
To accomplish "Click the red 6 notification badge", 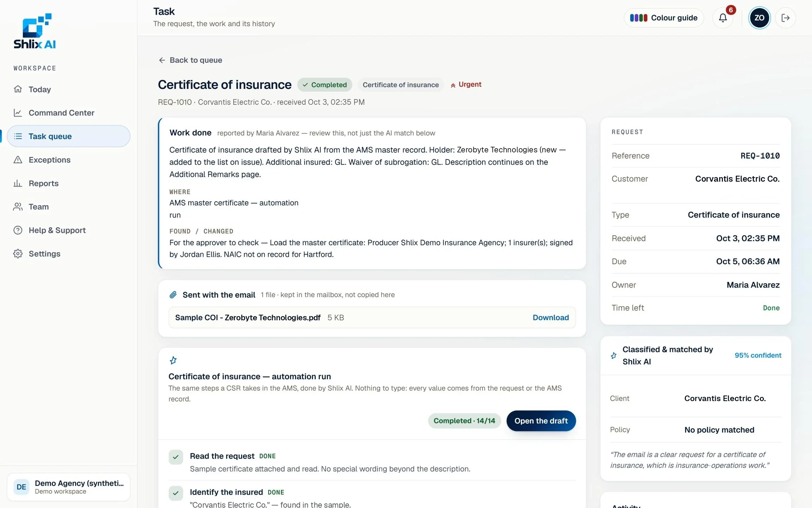I will point(731,10).
